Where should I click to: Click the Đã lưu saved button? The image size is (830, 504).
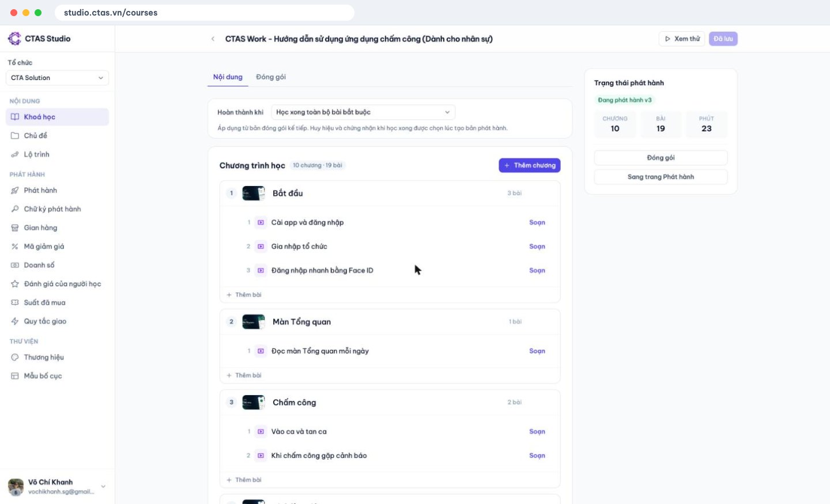pyautogui.click(x=723, y=39)
